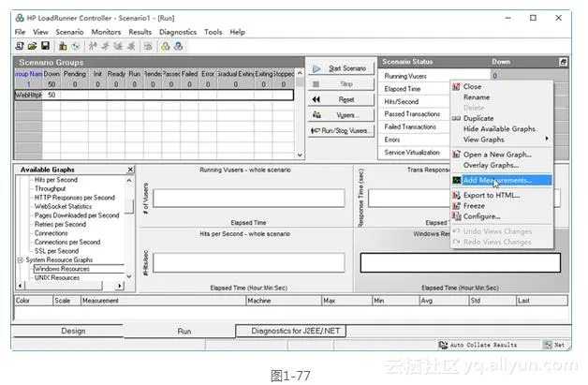Select Throughput in Available Graphs
The image size is (588, 385).
(50, 188)
